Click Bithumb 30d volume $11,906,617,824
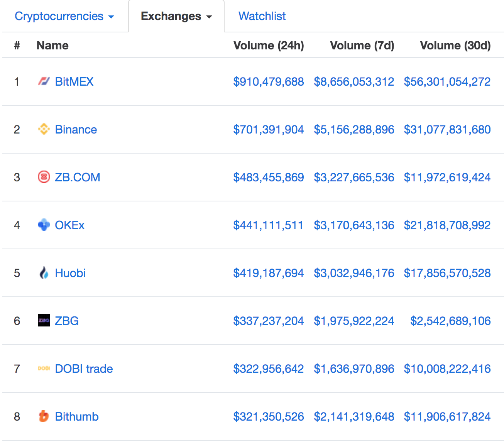The width and height of the screenshot is (504, 443). pyautogui.click(x=447, y=416)
